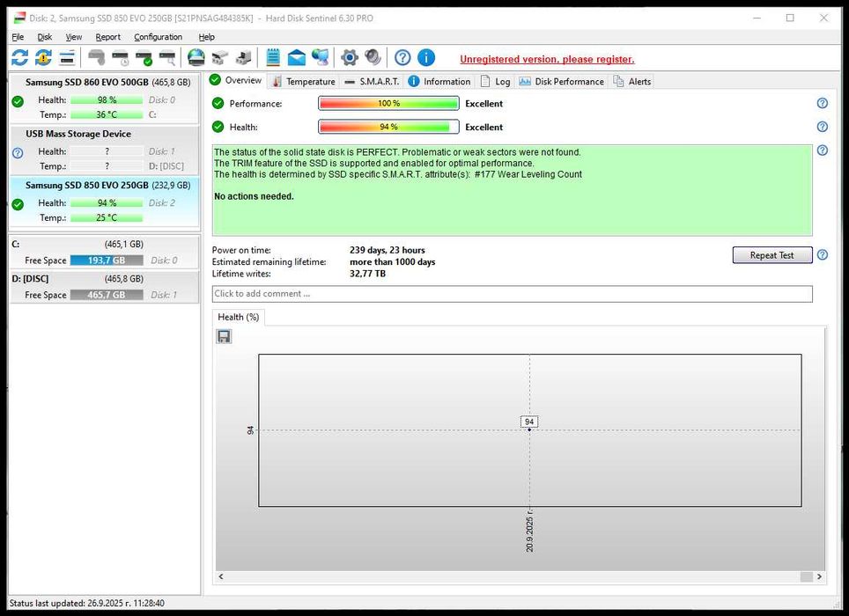
Task: Switch to the Alerts tab
Action: 631,81
